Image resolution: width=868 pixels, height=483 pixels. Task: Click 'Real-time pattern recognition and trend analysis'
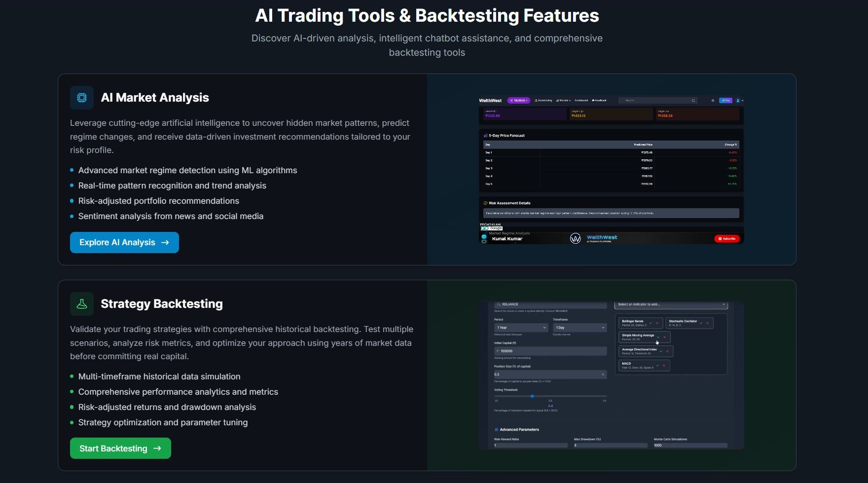tap(172, 186)
